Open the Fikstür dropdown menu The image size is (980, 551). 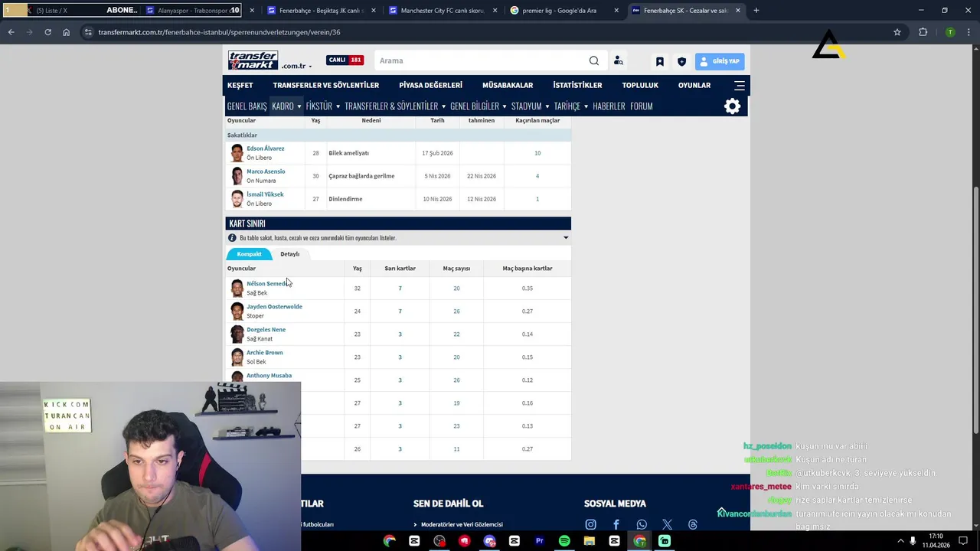pyautogui.click(x=322, y=106)
